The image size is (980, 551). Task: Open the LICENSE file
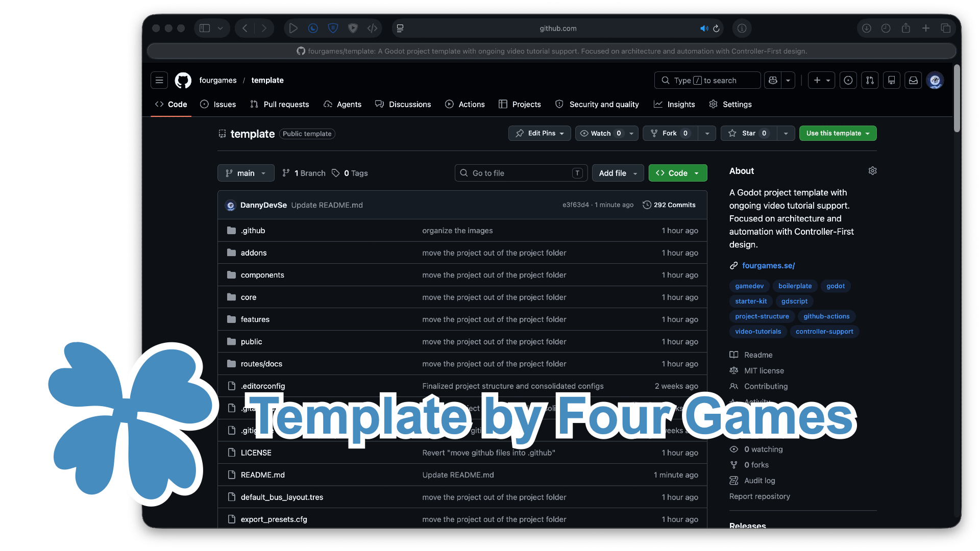pos(256,453)
